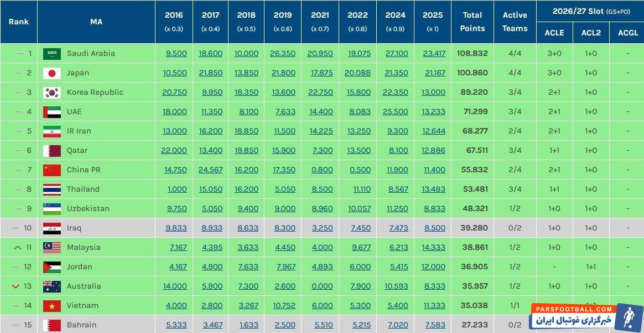
Task: Click the ACLE slot column header
Action: [554, 33]
